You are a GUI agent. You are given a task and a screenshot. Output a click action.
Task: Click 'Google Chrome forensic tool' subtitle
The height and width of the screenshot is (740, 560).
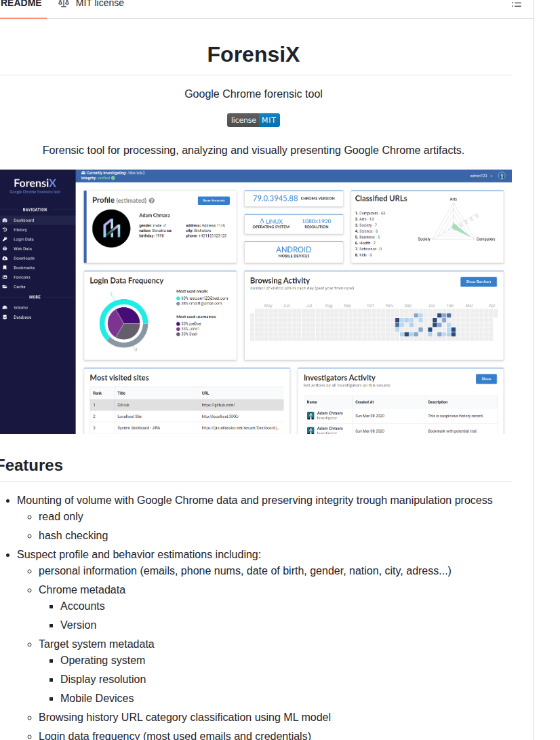point(254,94)
